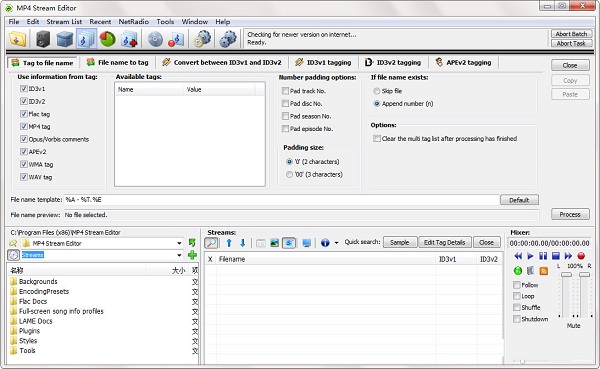Click the blue monitor icon in Streams toolbar
This screenshot has height=369, width=600.
pos(307,243)
